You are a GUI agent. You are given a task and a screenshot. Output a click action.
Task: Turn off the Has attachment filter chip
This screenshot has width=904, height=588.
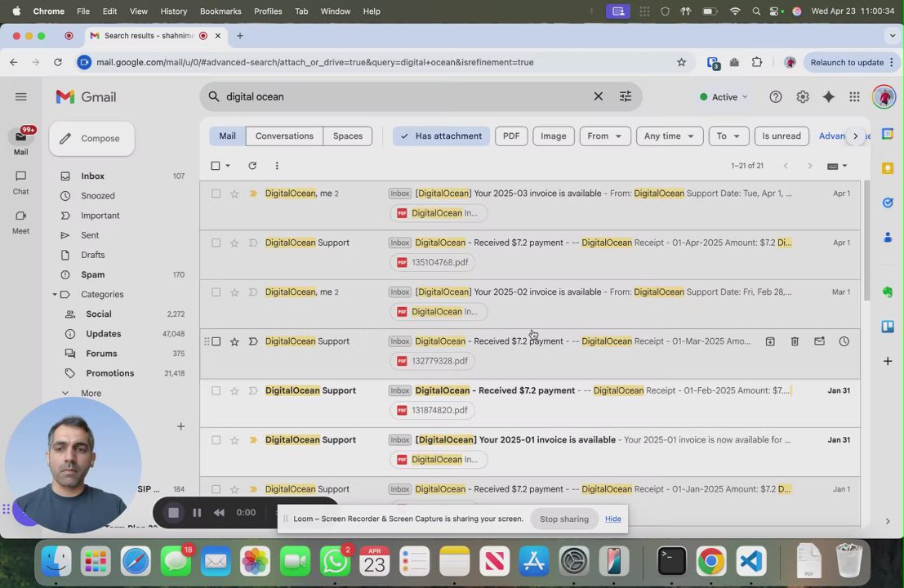pyautogui.click(x=441, y=136)
